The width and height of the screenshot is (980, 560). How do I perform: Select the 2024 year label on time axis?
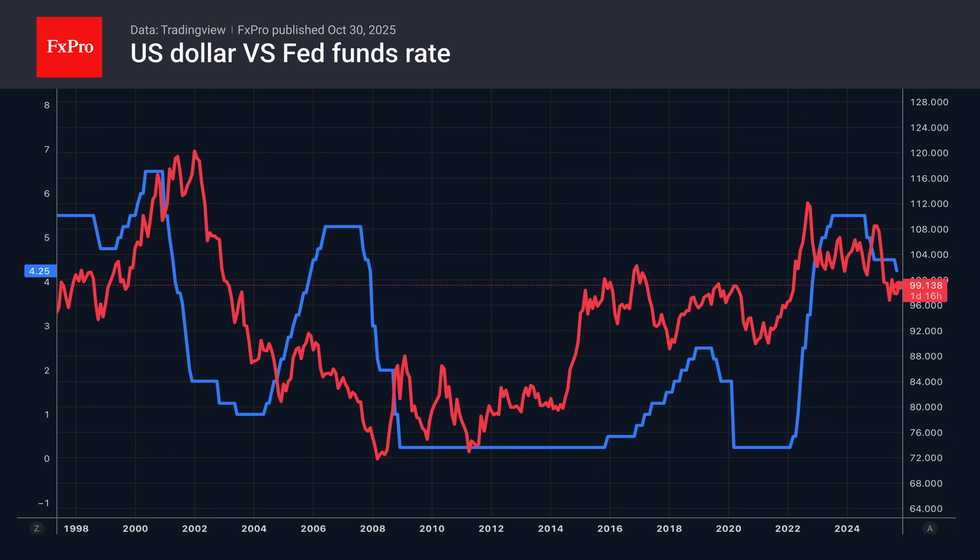click(x=847, y=529)
